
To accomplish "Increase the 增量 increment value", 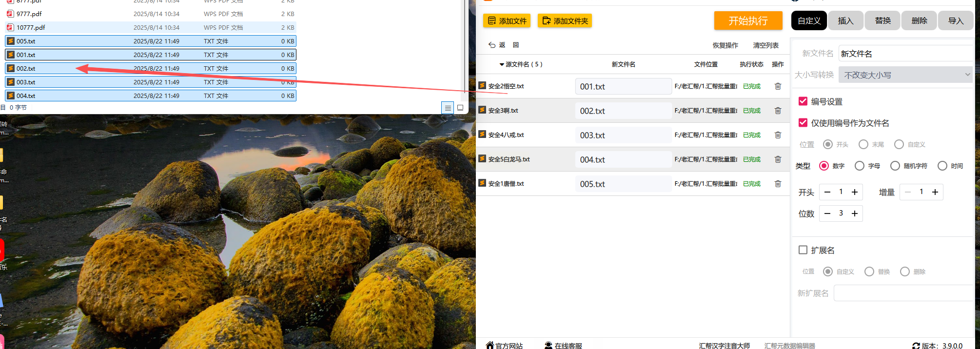I will point(935,192).
